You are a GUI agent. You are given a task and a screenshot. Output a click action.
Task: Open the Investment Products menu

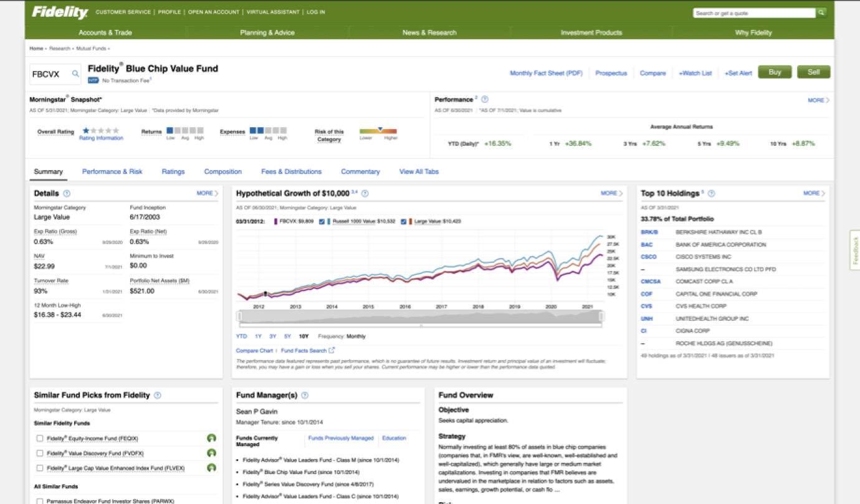coord(591,32)
